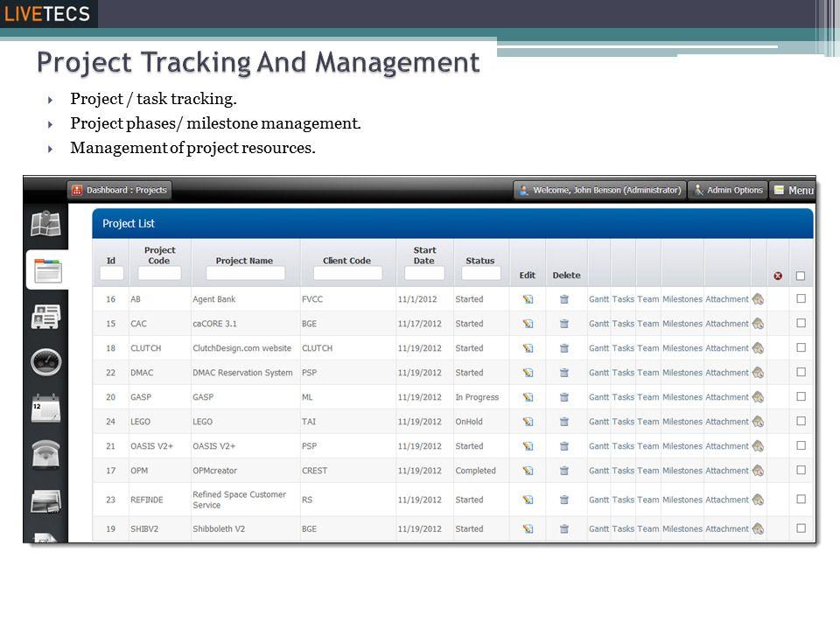
Task: Check the box for LEGO row
Action: 801,421
